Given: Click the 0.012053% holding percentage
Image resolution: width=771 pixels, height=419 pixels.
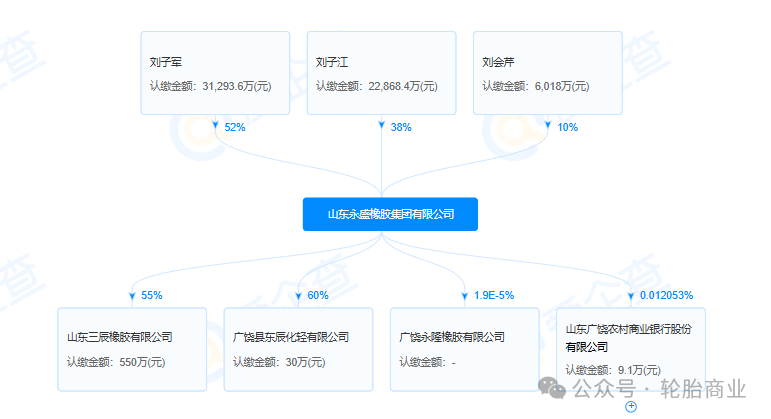Looking at the screenshot, I should [x=666, y=295].
